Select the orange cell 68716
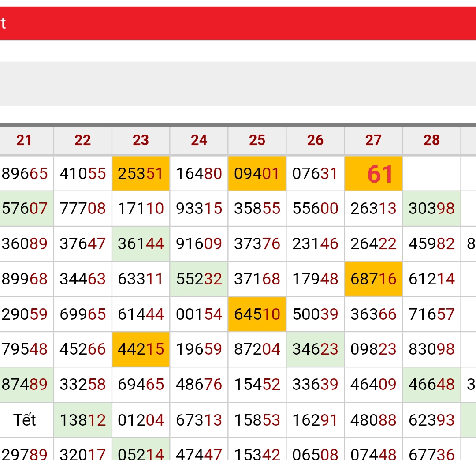The image size is (476, 460). pyautogui.click(x=373, y=279)
